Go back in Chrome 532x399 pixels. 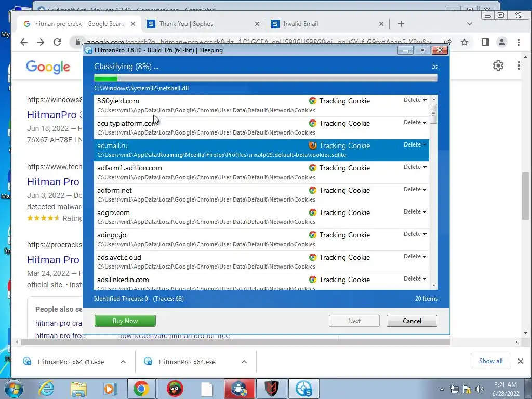click(24, 42)
